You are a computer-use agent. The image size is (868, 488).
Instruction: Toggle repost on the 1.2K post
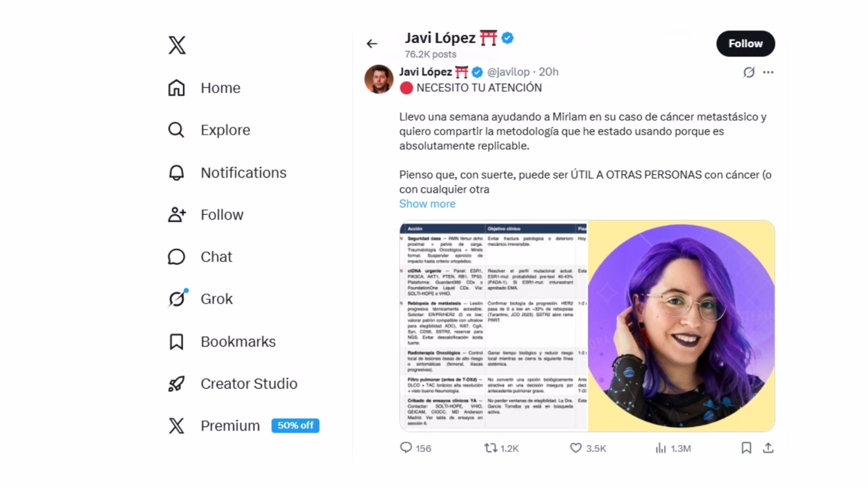(502, 448)
